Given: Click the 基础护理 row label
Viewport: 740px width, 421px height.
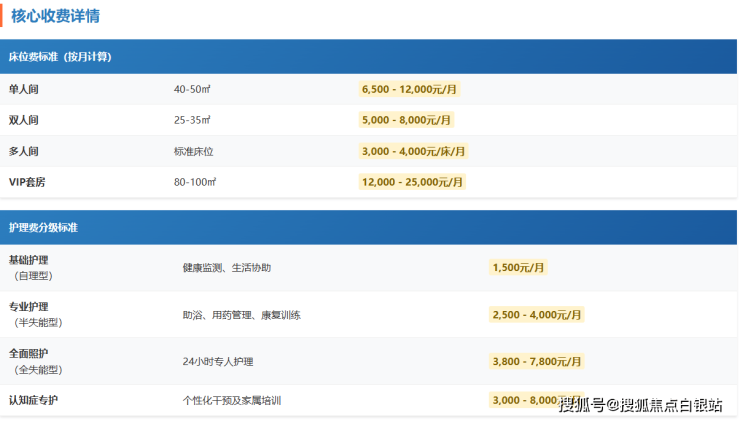Looking at the screenshot, I should [28, 260].
